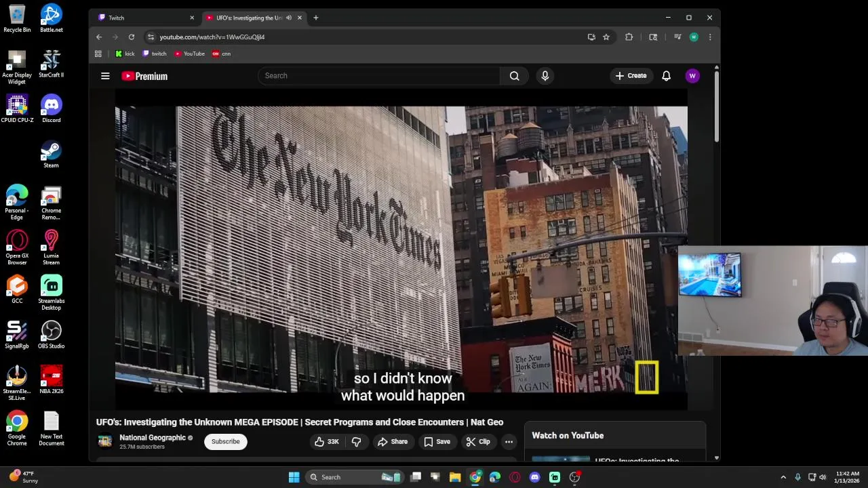The image size is (868, 488).
Task: Open OBS Studio desktop shortcut
Action: click(52, 335)
